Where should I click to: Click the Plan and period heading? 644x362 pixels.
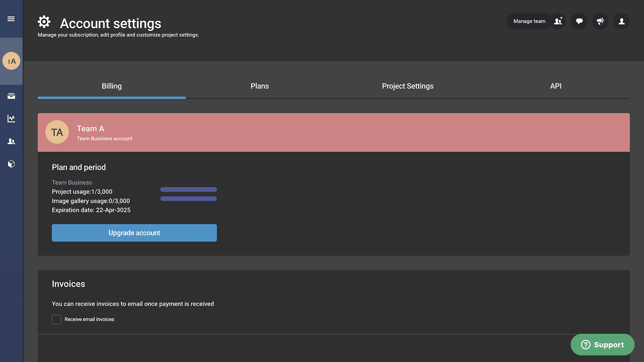(x=79, y=167)
